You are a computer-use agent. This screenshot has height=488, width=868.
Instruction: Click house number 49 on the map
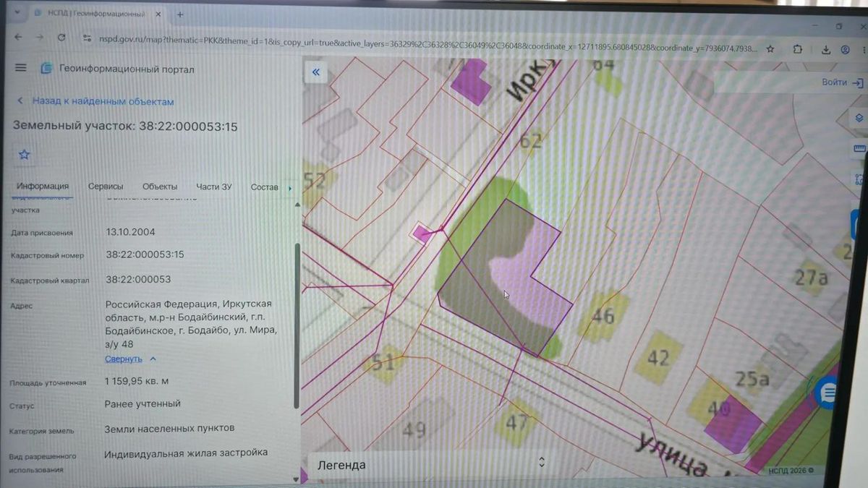click(413, 431)
